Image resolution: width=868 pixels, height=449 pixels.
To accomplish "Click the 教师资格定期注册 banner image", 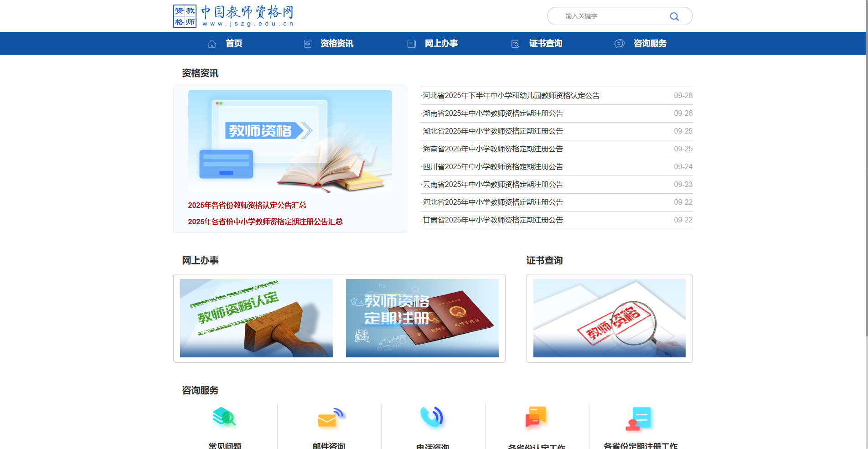I will (422, 318).
